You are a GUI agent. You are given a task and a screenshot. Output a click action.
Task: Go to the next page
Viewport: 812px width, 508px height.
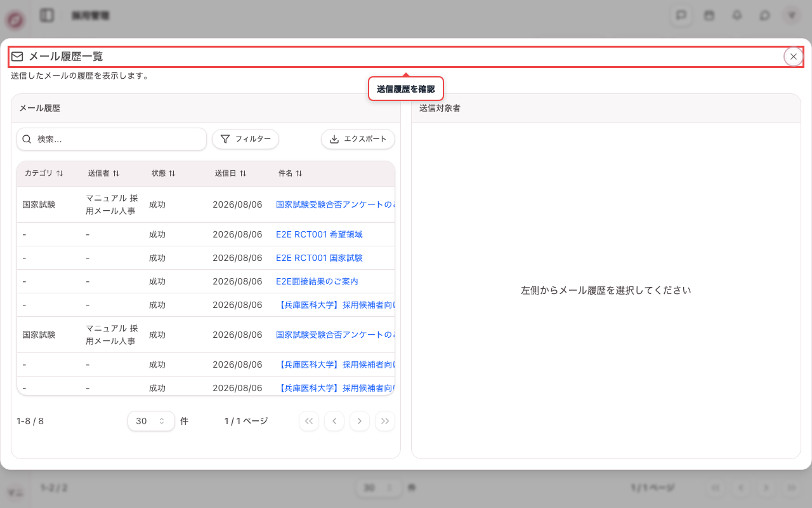pos(360,421)
